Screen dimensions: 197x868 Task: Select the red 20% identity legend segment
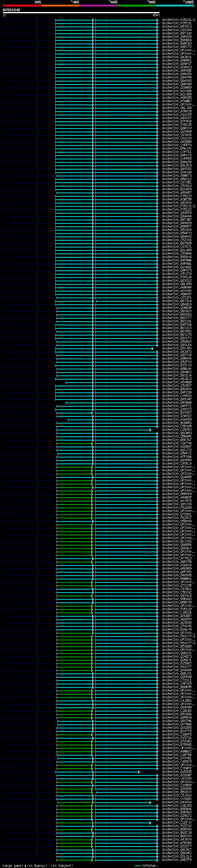[x=22, y=6]
